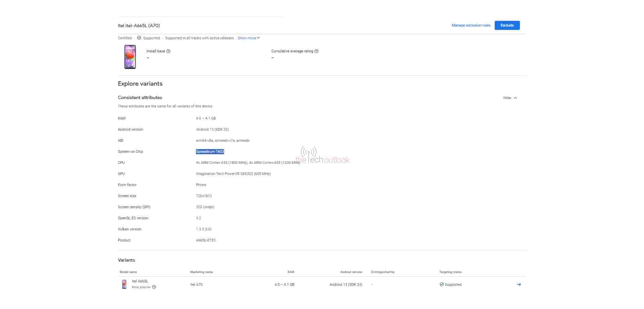
Task: Click the Distinguished by column header
Action: point(383,272)
